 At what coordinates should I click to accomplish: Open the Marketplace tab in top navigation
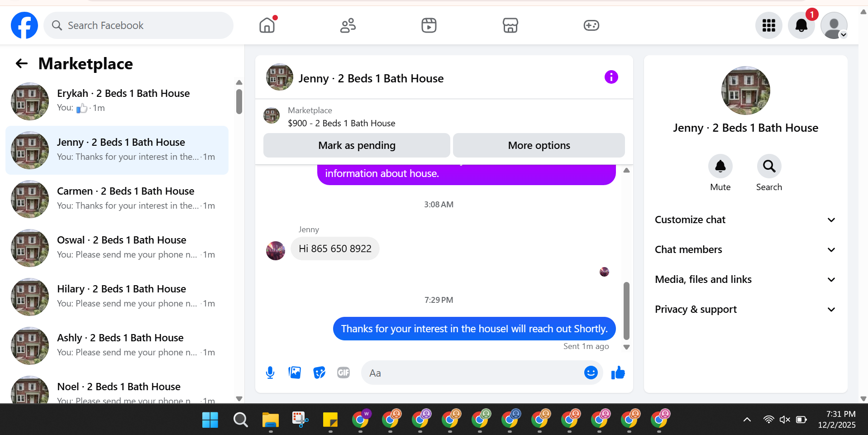[x=510, y=25]
